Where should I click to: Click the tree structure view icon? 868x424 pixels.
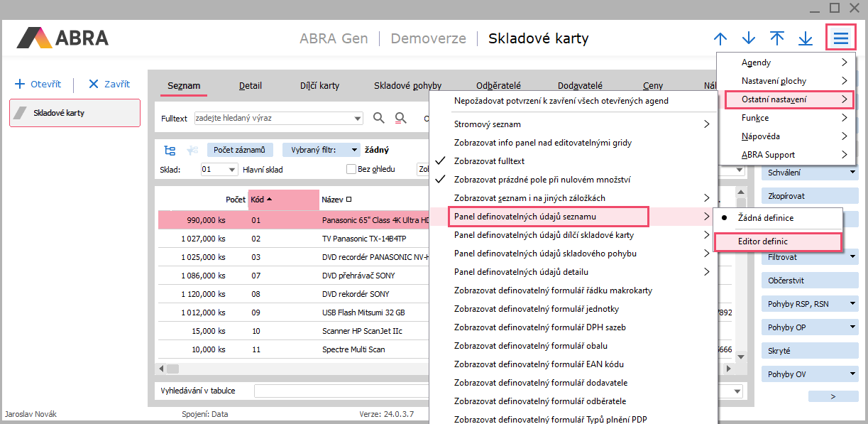point(170,150)
